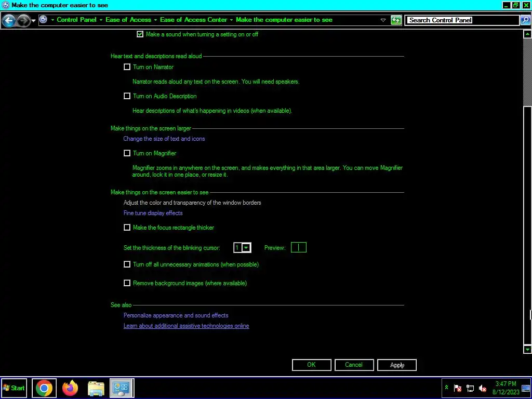Expand the arrow before Ease of Access Center

[x=155, y=20]
